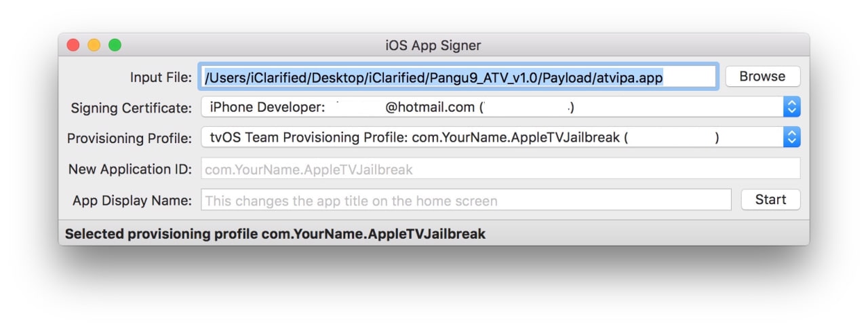Click the iOS App Signer window title
868x329 pixels.
(433, 46)
